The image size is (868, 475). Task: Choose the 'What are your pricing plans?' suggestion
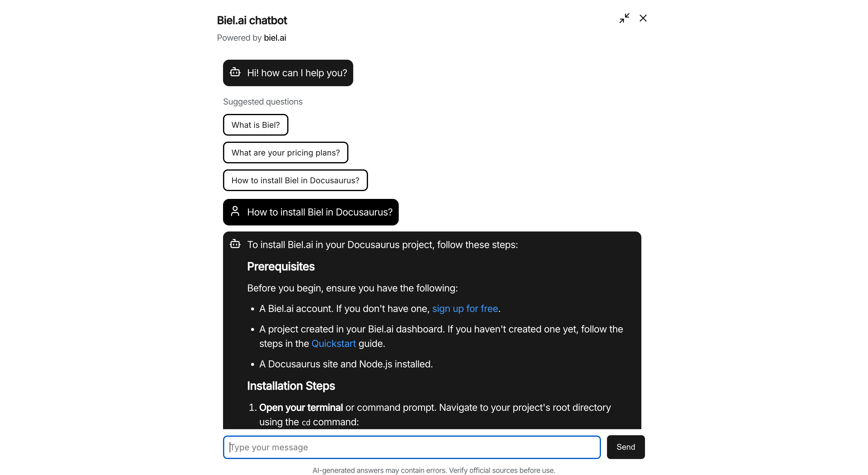(285, 153)
